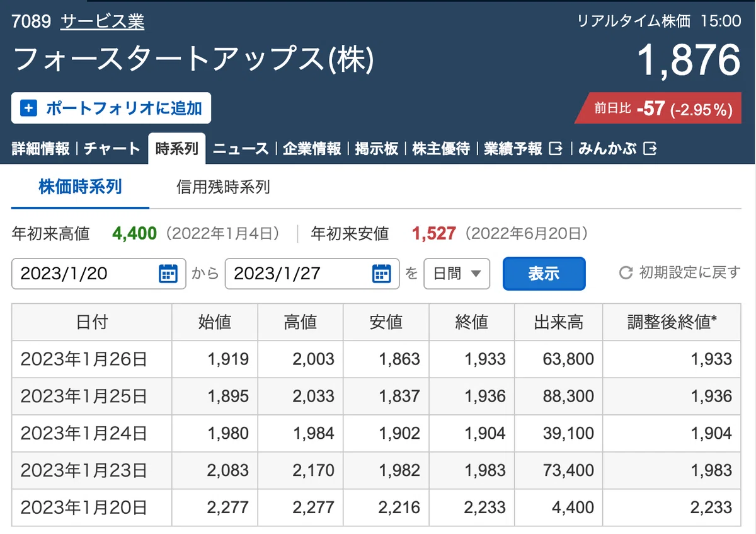This screenshot has width=756, height=534.
Task: Click the year-low value 1,527
Action: coord(434,234)
